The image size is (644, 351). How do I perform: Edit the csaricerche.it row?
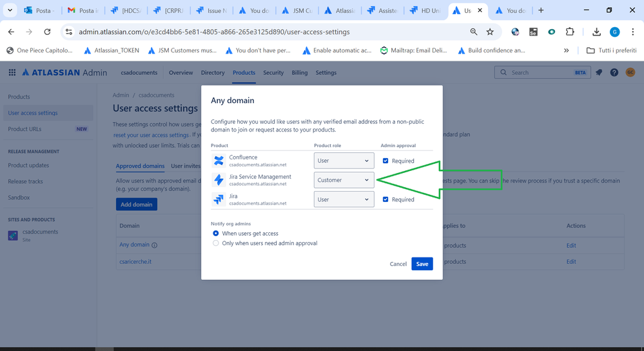571,261
